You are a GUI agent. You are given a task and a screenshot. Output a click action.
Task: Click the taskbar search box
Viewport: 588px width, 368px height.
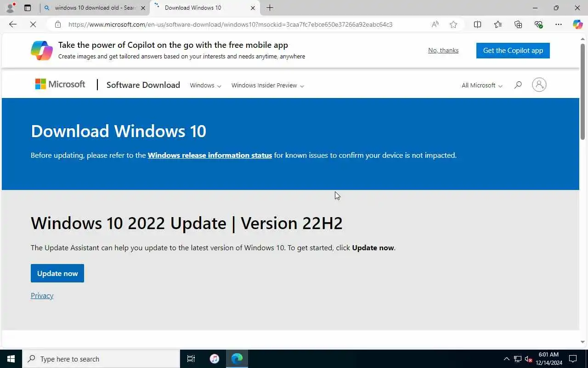(x=101, y=359)
